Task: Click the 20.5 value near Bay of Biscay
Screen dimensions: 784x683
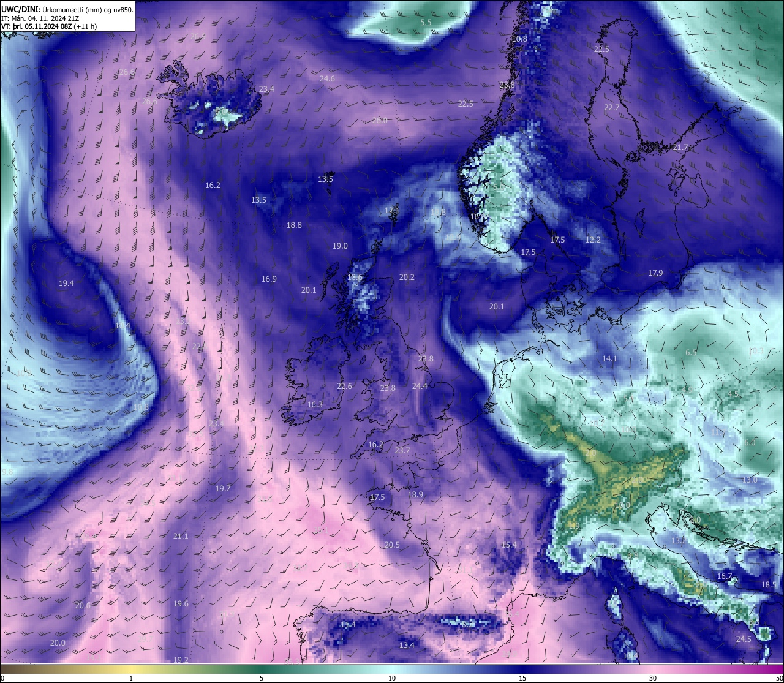Action: (392, 545)
